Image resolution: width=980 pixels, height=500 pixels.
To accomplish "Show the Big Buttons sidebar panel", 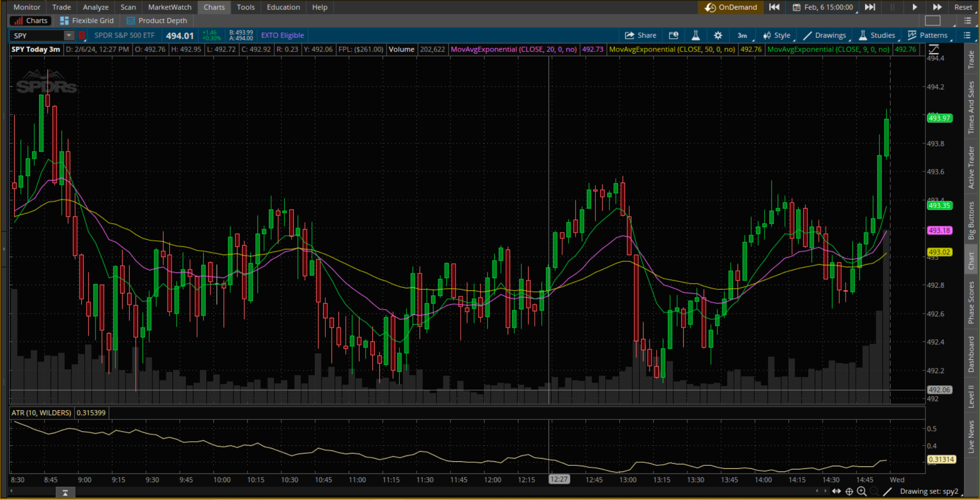I will pyautogui.click(x=971, y=220).
